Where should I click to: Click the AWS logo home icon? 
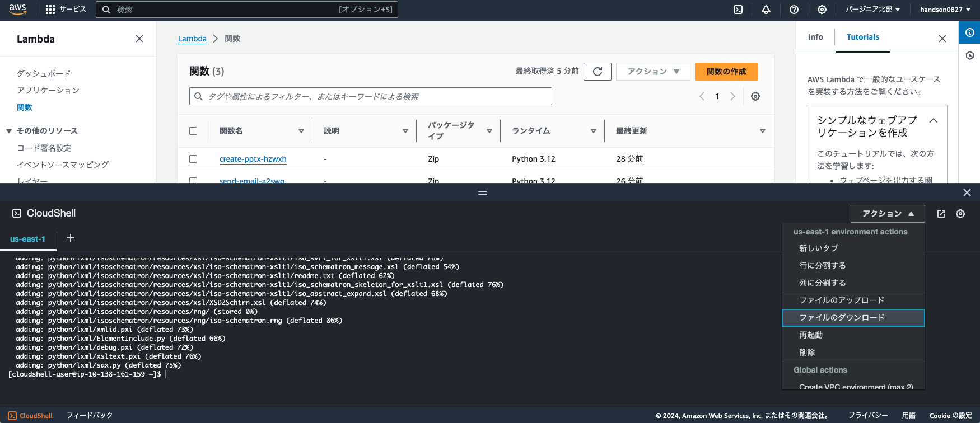[18, 9]
